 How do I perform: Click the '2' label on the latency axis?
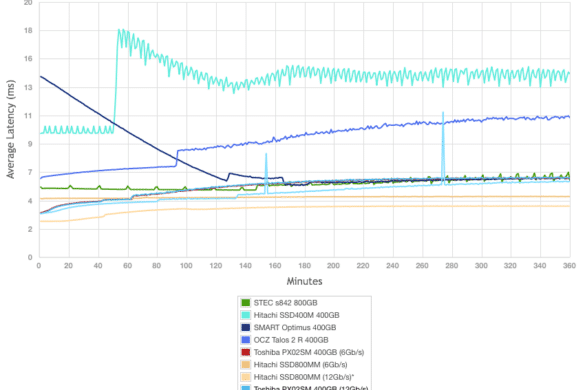pyautogui.click(x=30, y=229)
